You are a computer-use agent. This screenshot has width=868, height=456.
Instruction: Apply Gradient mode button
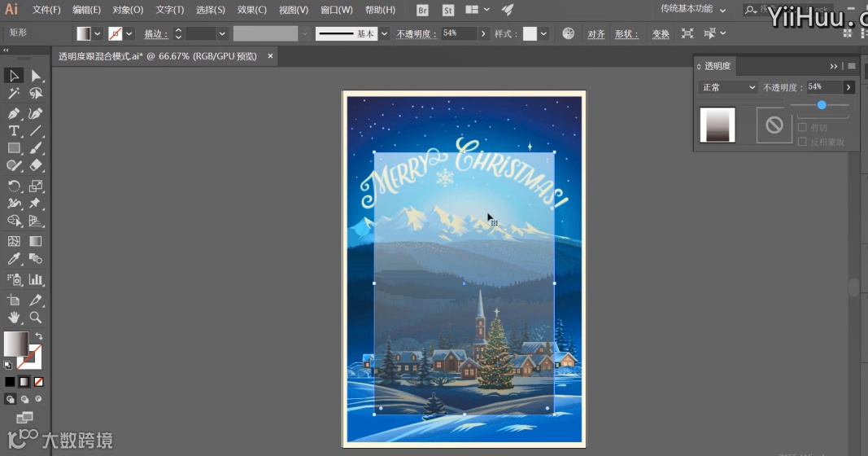[x=24, y=382]
